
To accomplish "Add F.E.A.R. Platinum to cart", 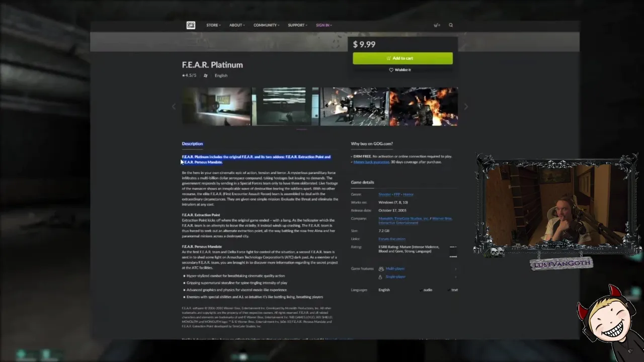I will coord(403,58).
